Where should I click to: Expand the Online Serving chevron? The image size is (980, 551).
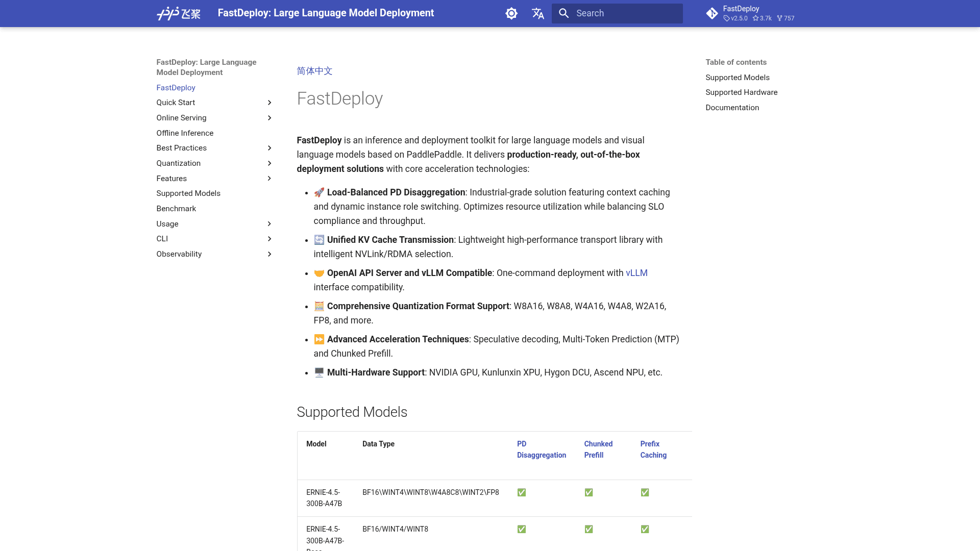269,118
